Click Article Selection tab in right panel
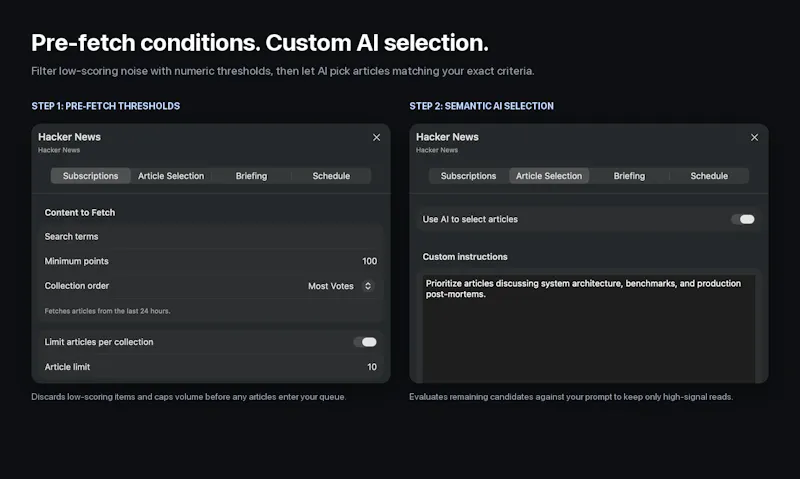This screenshot has width=800, height=479. click(x=549, y=175)
